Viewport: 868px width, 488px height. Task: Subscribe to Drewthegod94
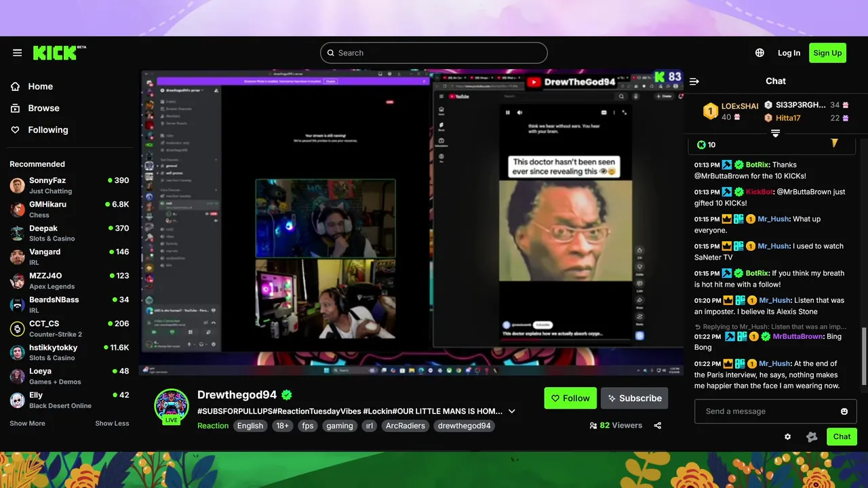tap(634, 399)
